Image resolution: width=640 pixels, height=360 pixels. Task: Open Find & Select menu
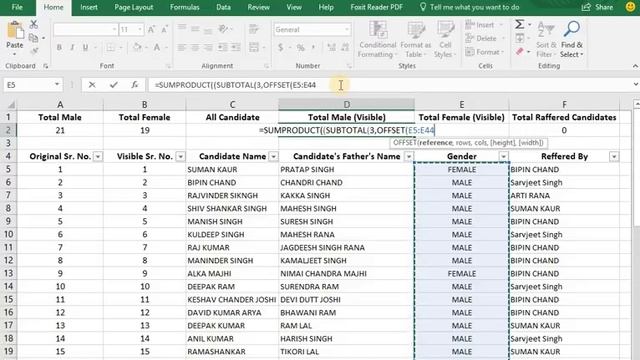(571, 40)
